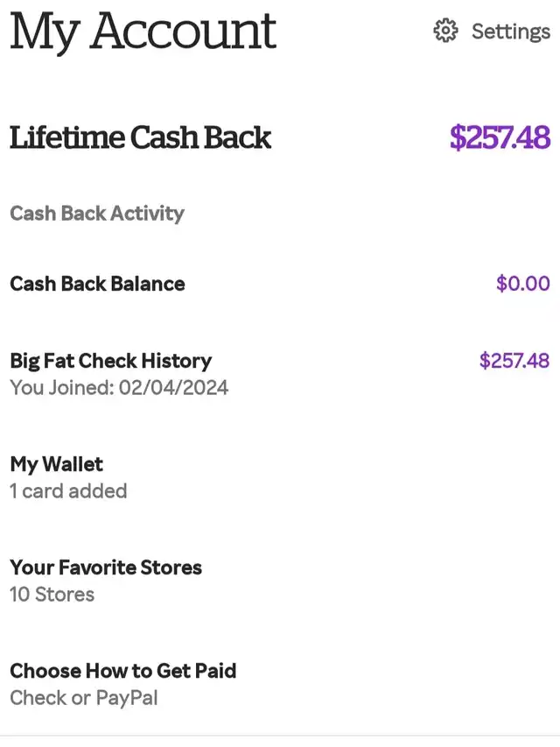Open the Cash Back Activity section

97,213
